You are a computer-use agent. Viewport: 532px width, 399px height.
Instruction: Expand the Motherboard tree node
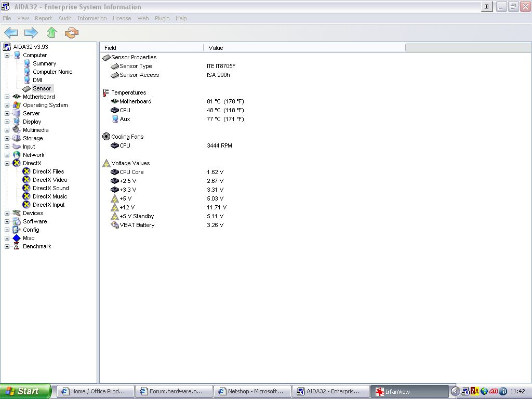click(7, 97)
